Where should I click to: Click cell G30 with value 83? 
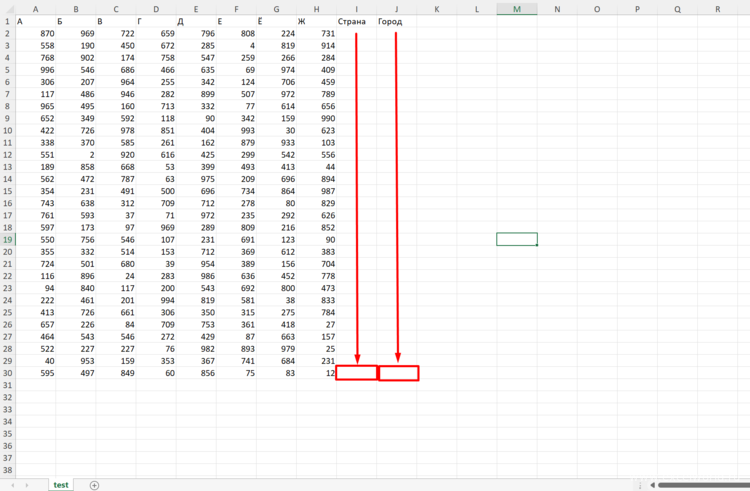click(x=276, y=373)
